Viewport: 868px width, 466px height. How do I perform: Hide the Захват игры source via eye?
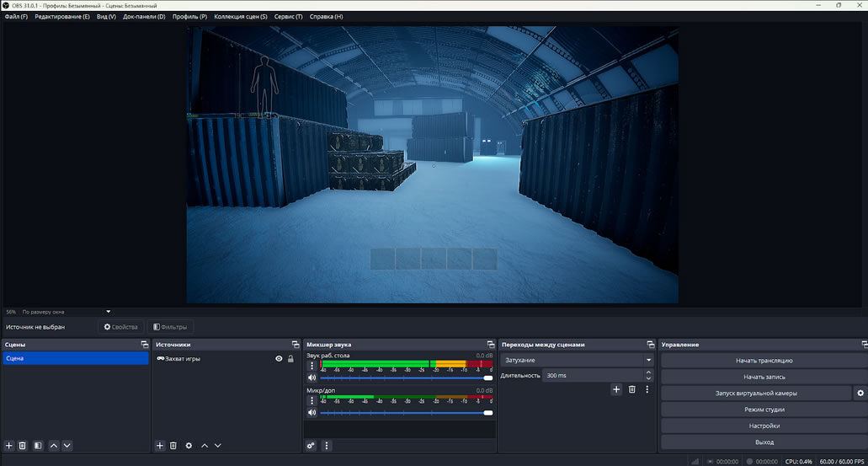tap(279, 358)
